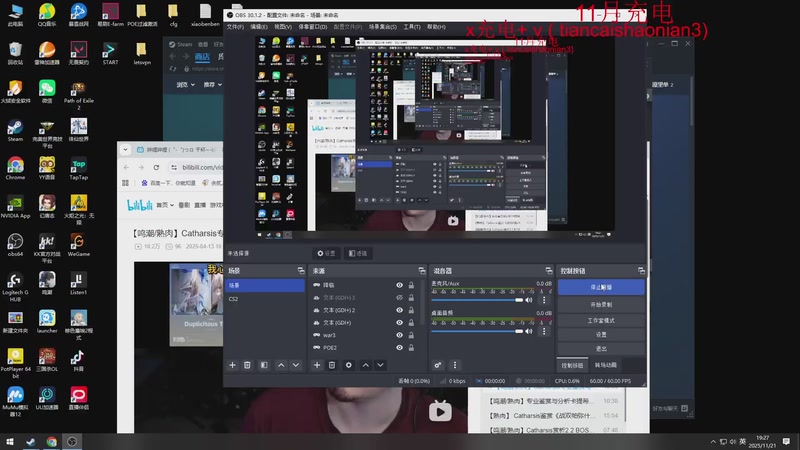Click reload button in the bilibili browser

point(156,167)
